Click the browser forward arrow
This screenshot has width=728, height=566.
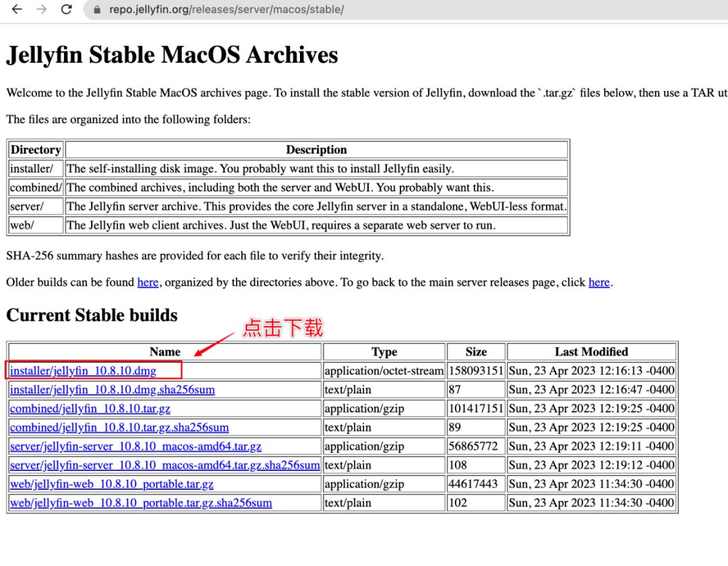[42, 9]
